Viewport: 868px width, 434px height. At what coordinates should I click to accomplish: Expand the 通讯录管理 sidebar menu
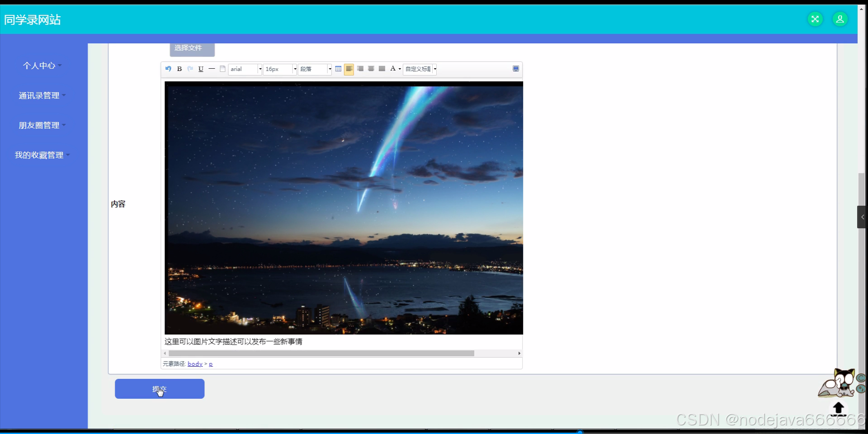click(x=42, y=95)
